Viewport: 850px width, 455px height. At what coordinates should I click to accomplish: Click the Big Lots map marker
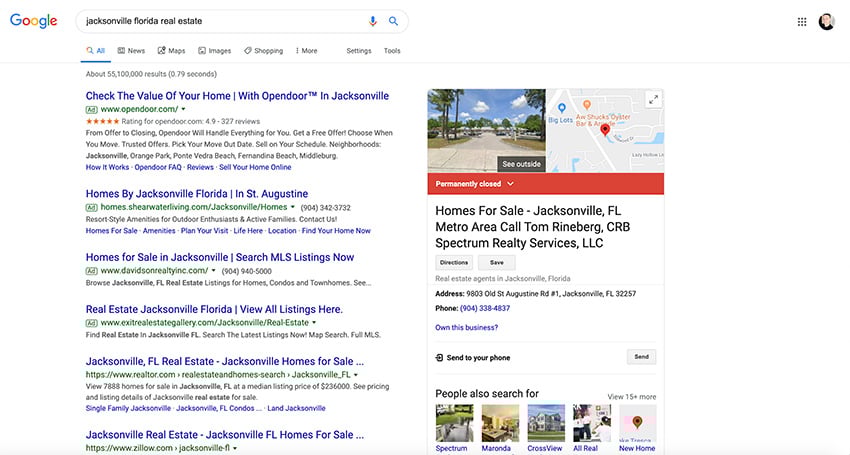[x=562, y=108]
